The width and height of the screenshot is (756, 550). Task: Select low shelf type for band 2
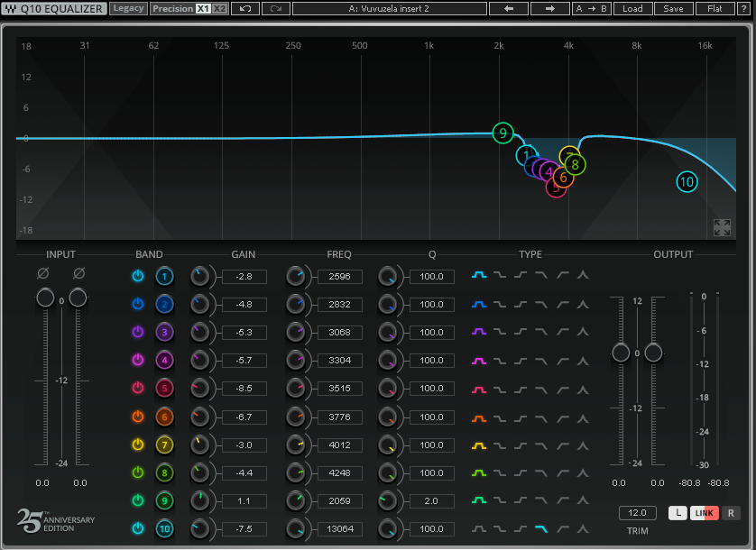(x=500, y=304)
